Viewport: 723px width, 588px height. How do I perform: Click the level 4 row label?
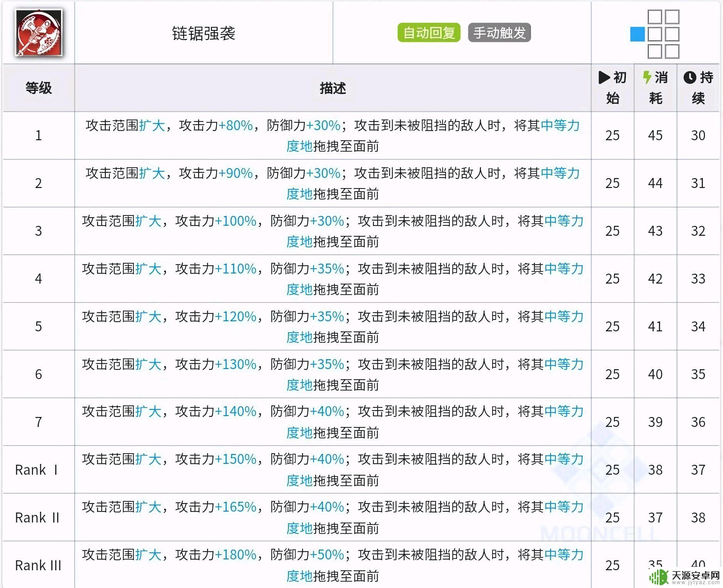[39, 279]
